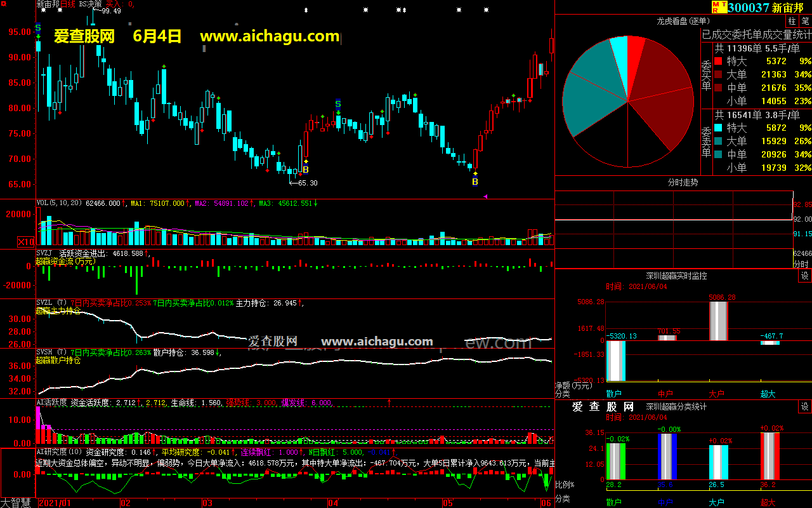Click 时间: 2021/06/04 in 实时监控 panel
The image size is (812, 508).
click(x=636, y=287)
